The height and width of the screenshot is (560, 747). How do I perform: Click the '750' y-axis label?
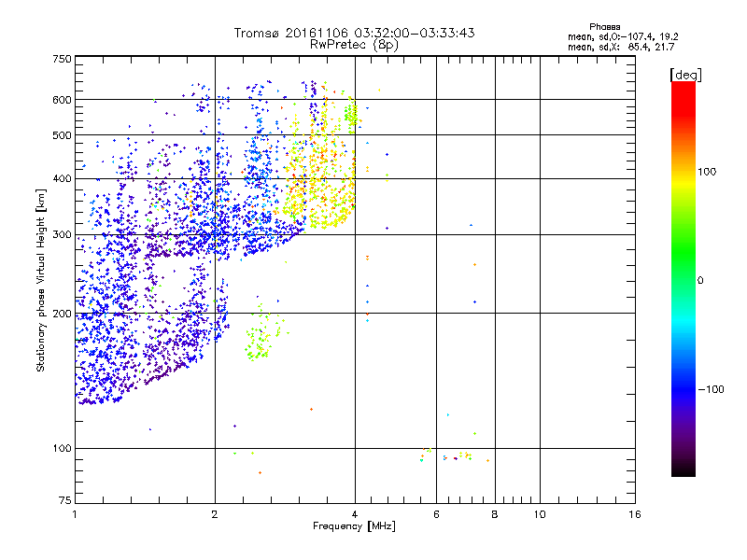point(62,59)
